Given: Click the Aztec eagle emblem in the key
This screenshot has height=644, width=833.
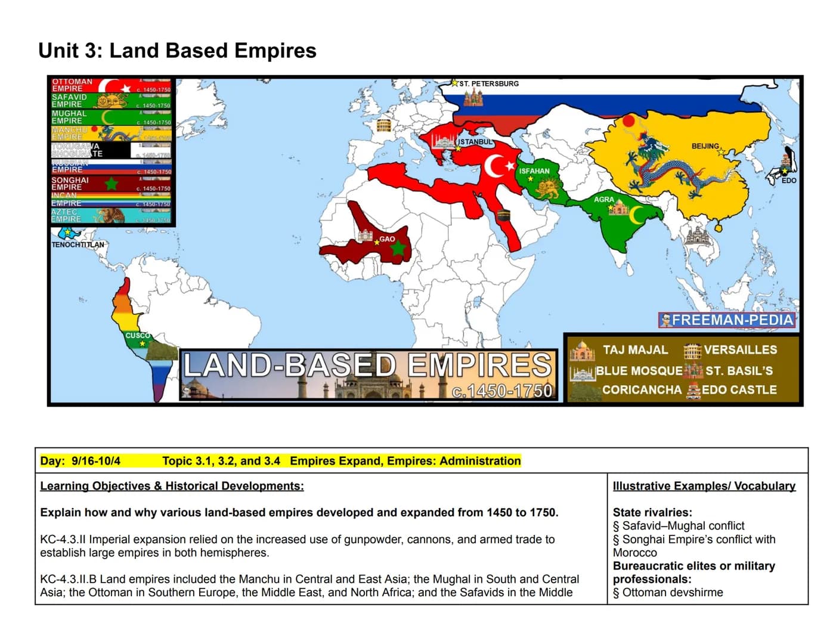Looking at the screenshot, I should 109,215.
